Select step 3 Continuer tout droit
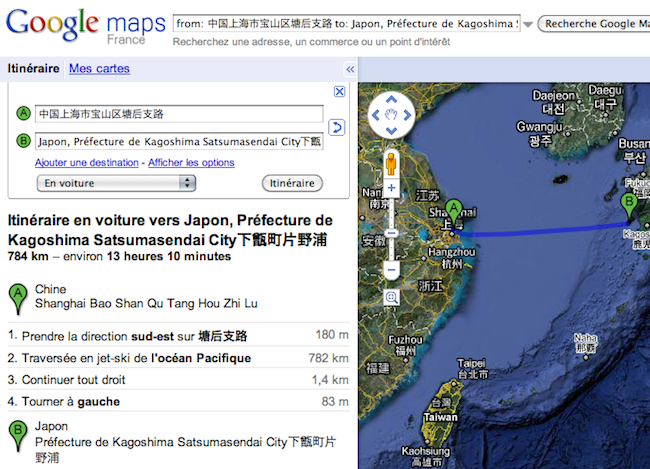The height and width of the screenshot is (469, 650). tap(178, 380)
